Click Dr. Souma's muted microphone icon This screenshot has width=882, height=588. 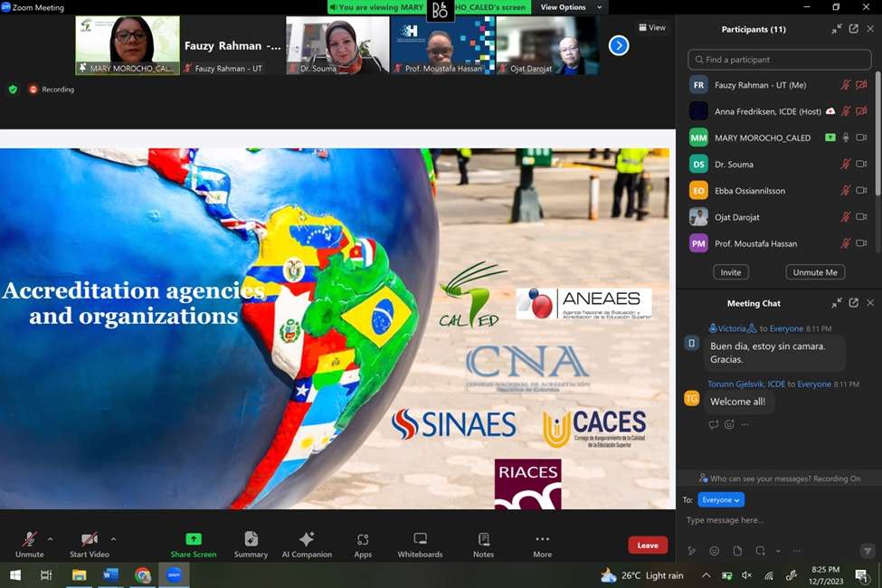(x=846, y=164)
